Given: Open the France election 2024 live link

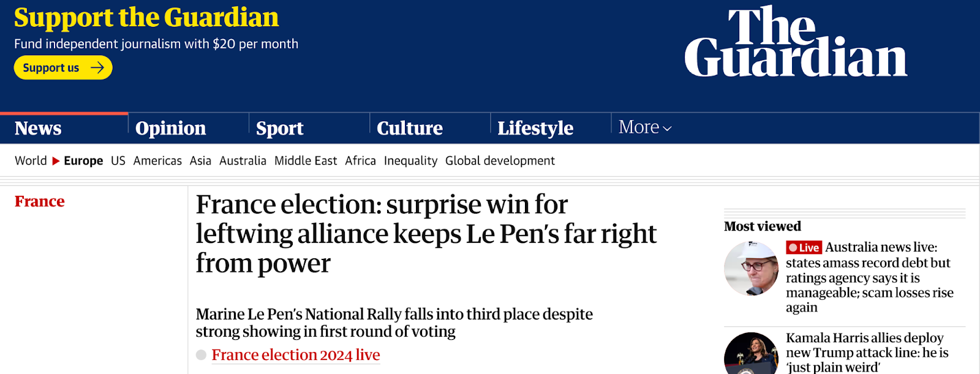Looking at the screenshot, I should pyautogui.click(x=296, y=355).
